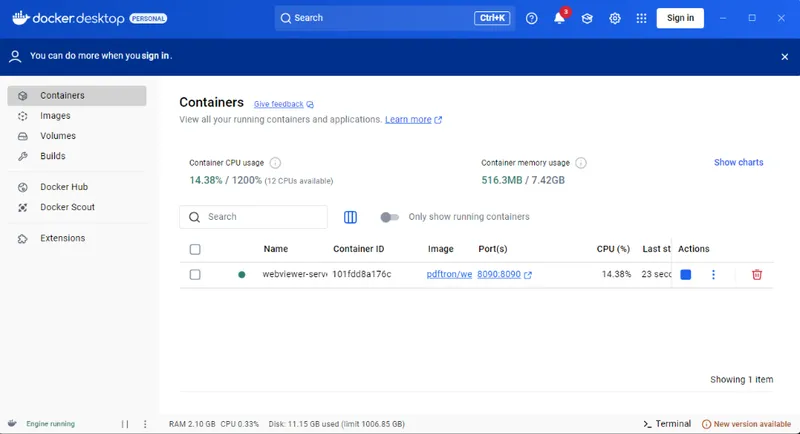Image resolution: width=800 pixels, height=434 pixels.
Task: Go to the Containers section
Action: click(x=77, y=96)
